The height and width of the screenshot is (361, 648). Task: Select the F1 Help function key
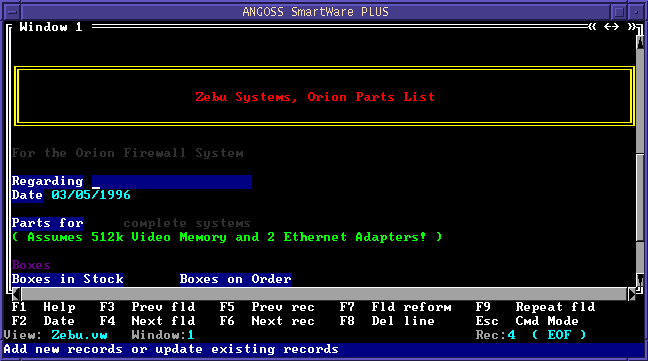coord(44,307)
